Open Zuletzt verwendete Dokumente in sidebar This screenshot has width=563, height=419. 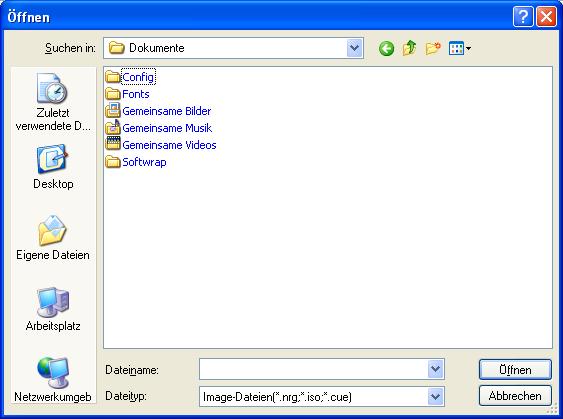click(x=53, y=102)
